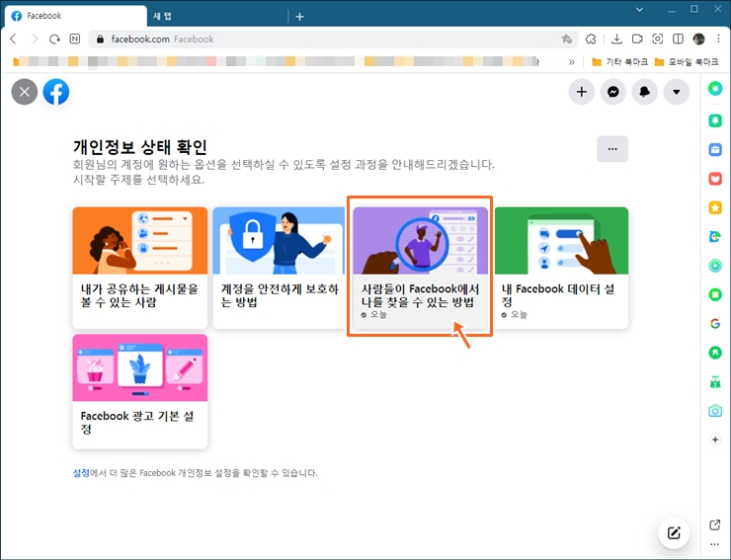Open the create plus menu in Facebook header
Screen dimensions: 731x560
point(582,92)
